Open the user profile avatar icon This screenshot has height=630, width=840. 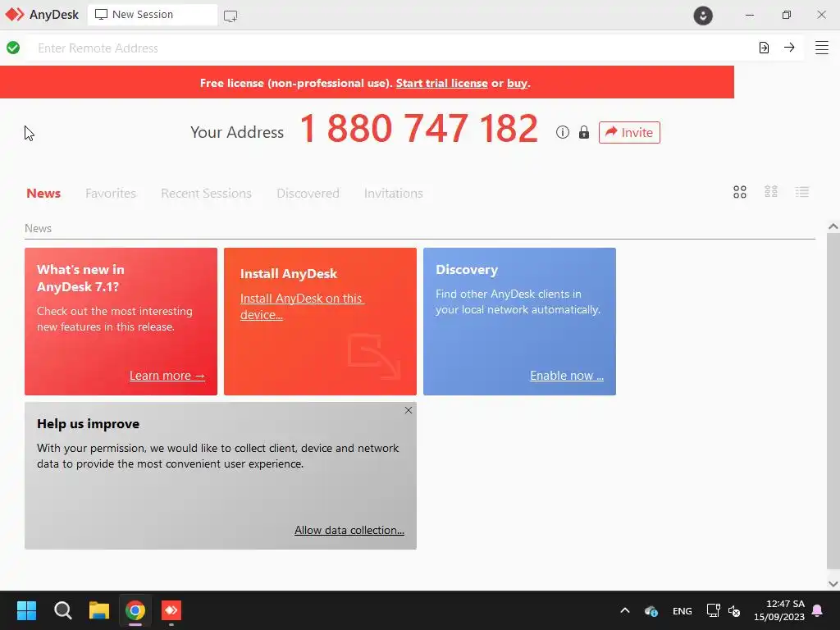click(703, 15)
